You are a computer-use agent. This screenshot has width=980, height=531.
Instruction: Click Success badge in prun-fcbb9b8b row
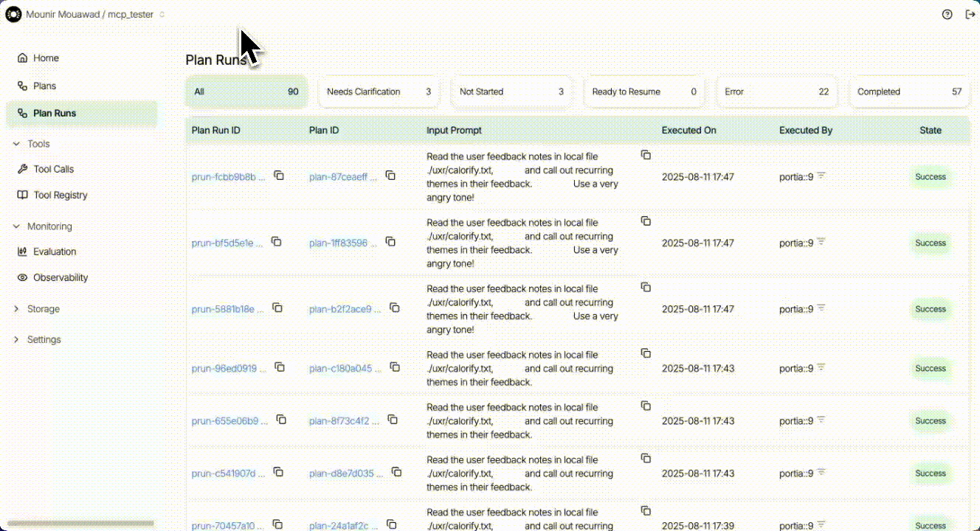[x=931, y=177]
